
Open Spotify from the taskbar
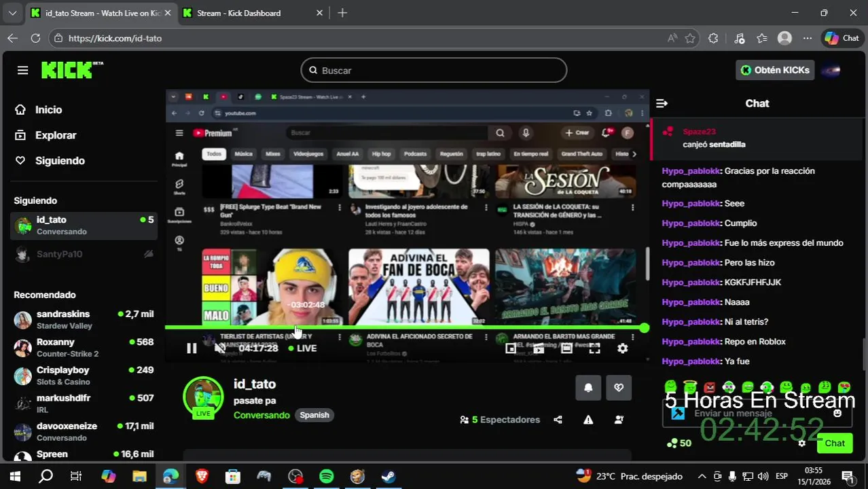coord(326,476)
